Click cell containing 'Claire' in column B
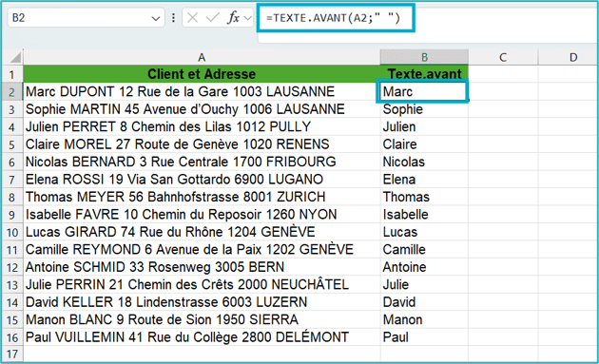 click(424, 144)
